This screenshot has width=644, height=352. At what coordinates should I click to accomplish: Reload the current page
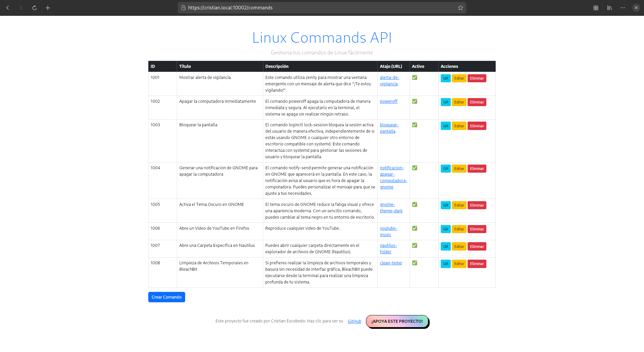point(34,8)
